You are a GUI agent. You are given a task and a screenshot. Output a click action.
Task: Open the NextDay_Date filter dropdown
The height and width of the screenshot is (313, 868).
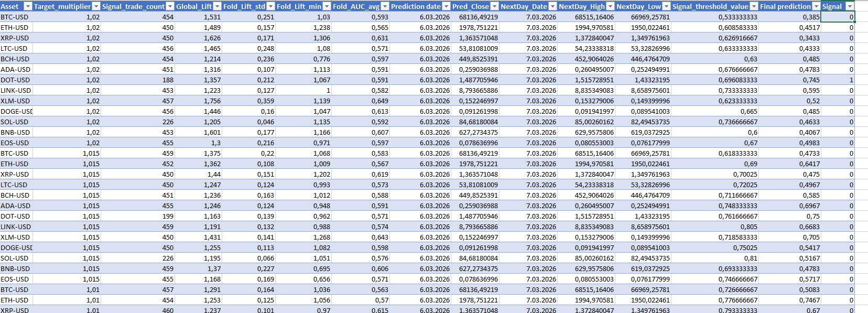coord(552,6)
